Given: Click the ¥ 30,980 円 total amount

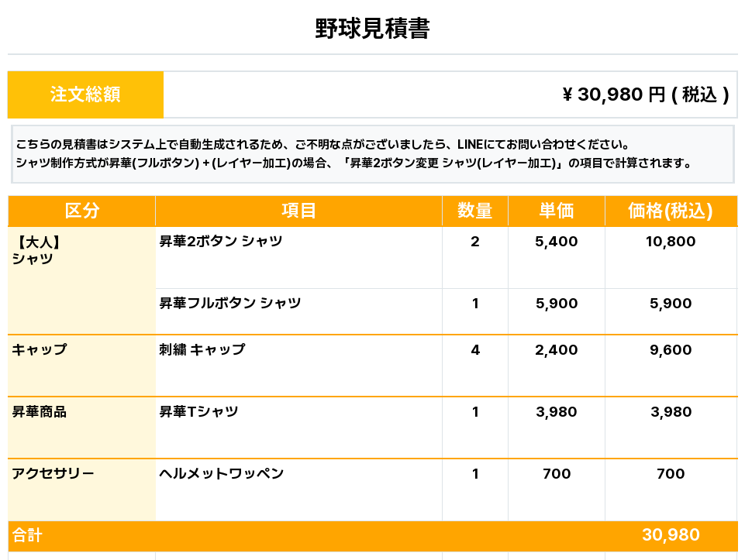Looking at the screenshot, I should [x=646, y=94].
